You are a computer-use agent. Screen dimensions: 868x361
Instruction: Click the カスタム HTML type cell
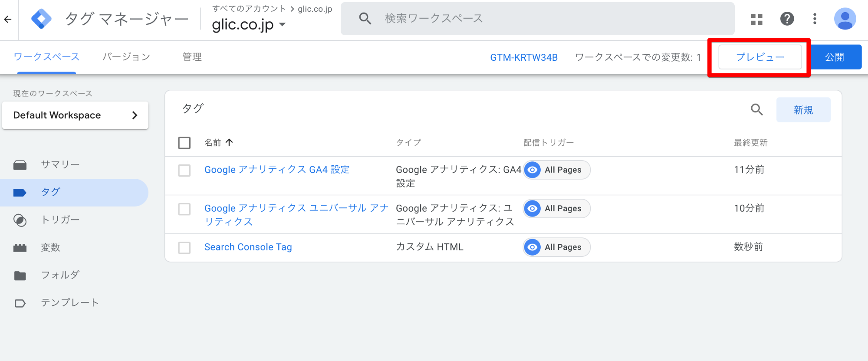[430, 247]
